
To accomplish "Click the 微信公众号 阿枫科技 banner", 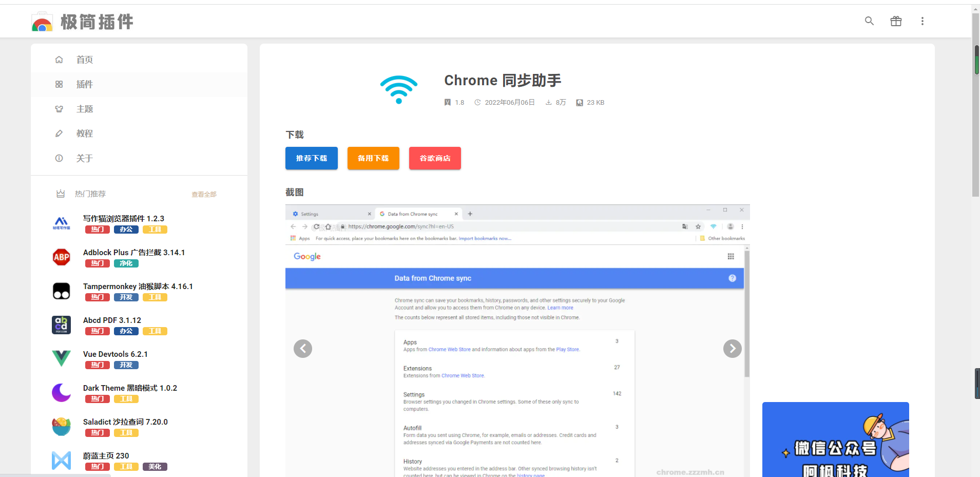I will tap(835, 440).
